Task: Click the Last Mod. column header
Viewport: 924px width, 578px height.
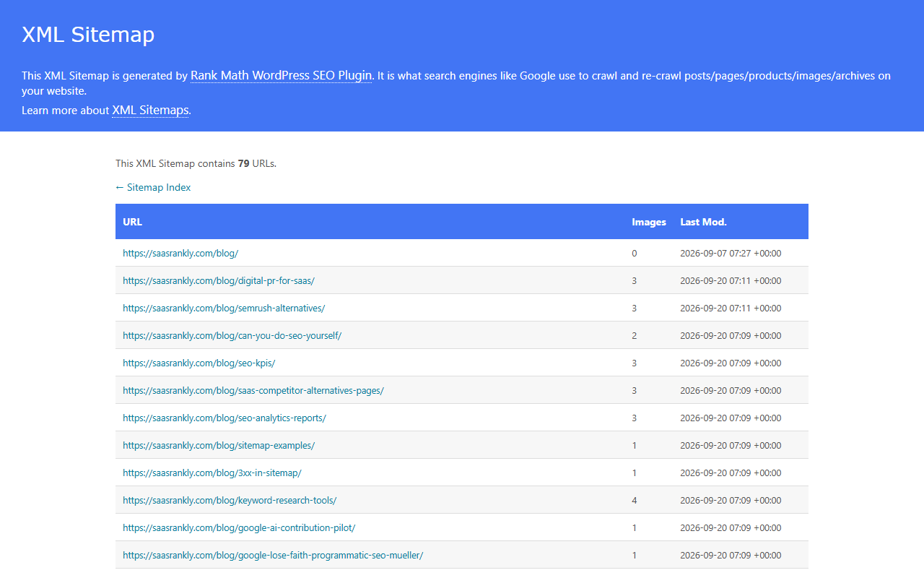Action: tap(703, 222)
